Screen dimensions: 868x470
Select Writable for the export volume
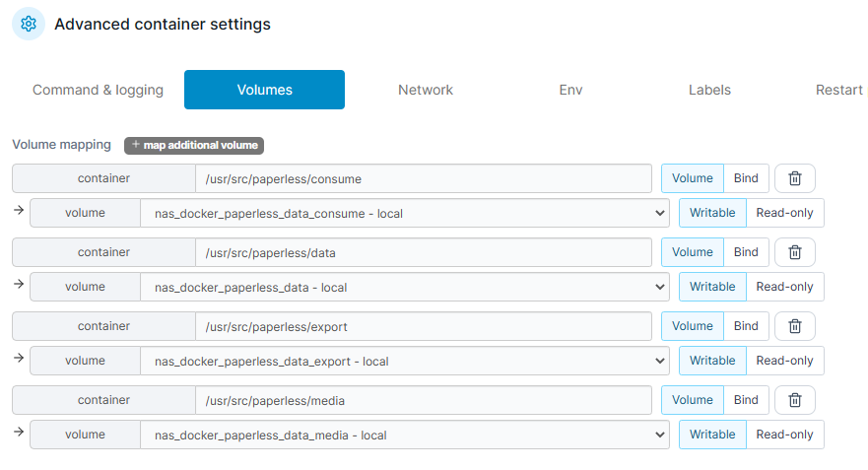tap(712, 361)
